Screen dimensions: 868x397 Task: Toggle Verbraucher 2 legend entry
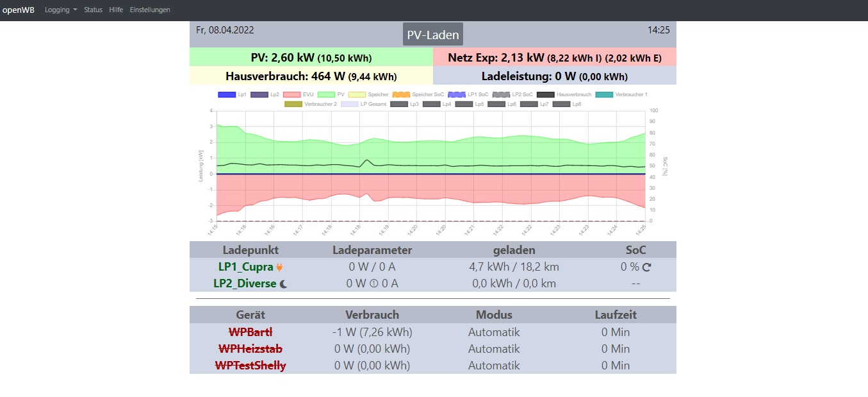tap(310, 104)
